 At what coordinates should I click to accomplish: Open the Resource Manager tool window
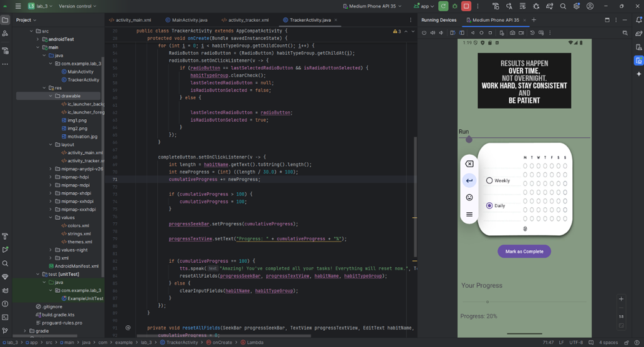[x=6, y=33]
